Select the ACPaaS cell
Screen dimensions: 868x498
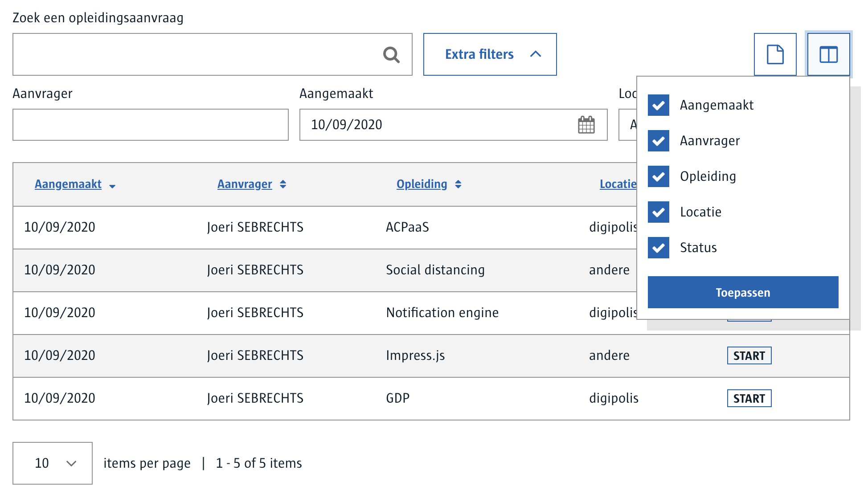point(407,227)
